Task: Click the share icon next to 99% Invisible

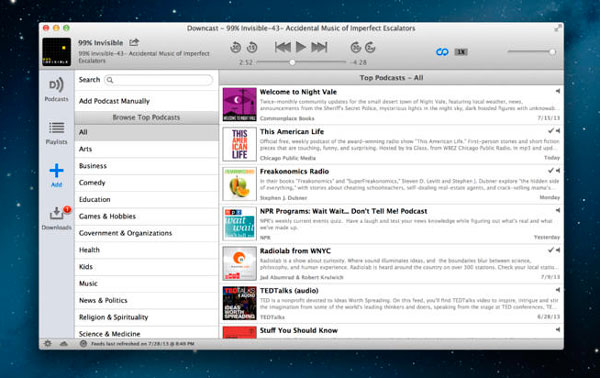Action: tap(134, 42)
